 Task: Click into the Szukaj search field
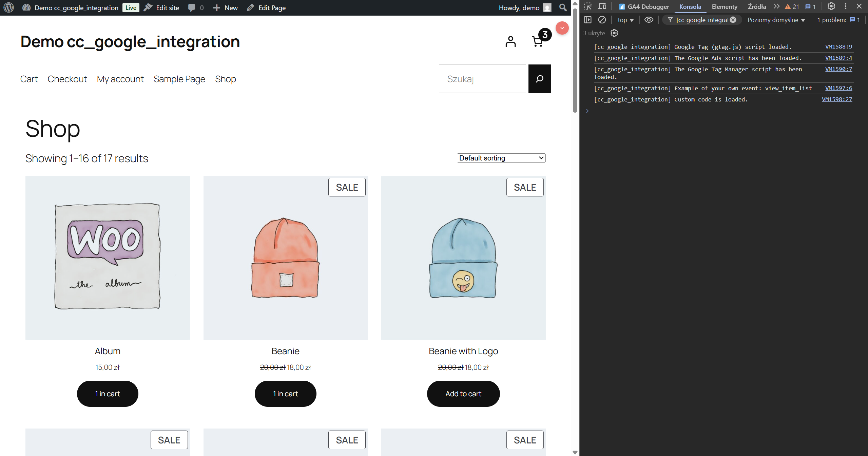[x=482, y=79]
